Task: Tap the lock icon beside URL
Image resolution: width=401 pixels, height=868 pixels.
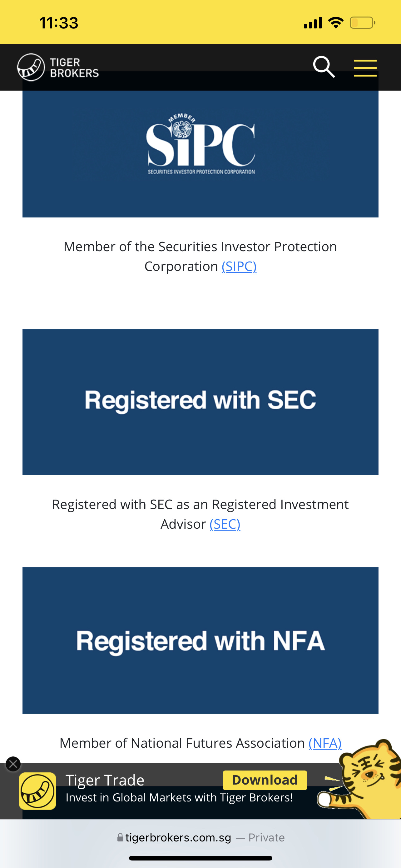Action: pyautogui.click(x=120, y=837)
